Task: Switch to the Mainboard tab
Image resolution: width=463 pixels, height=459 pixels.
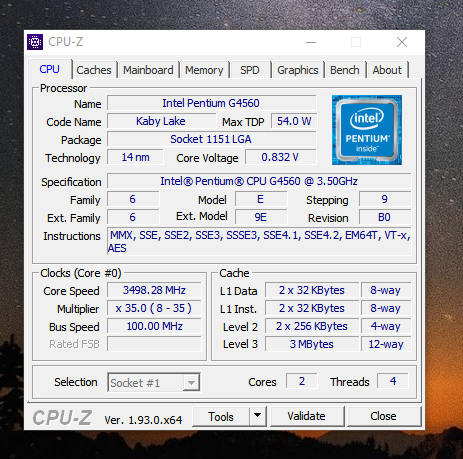Action: [148, 70]
